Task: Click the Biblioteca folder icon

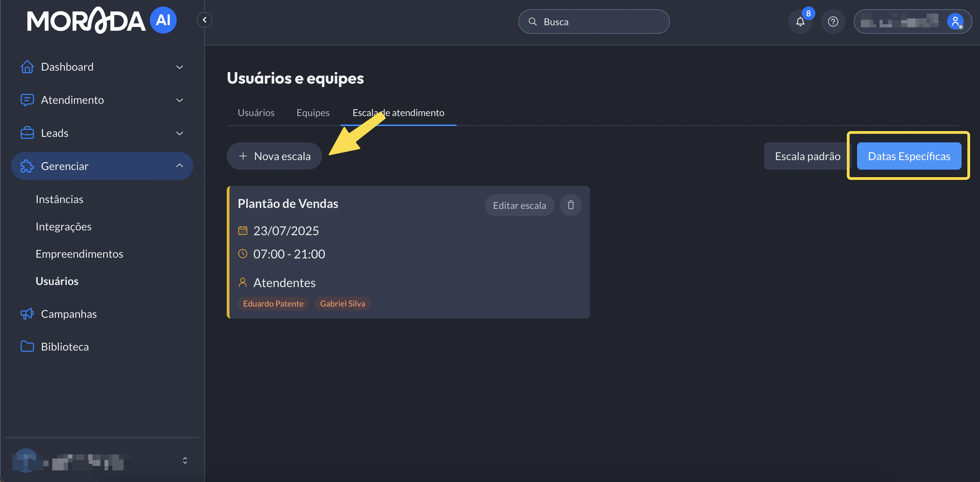Action: click(x=27, y=346)
